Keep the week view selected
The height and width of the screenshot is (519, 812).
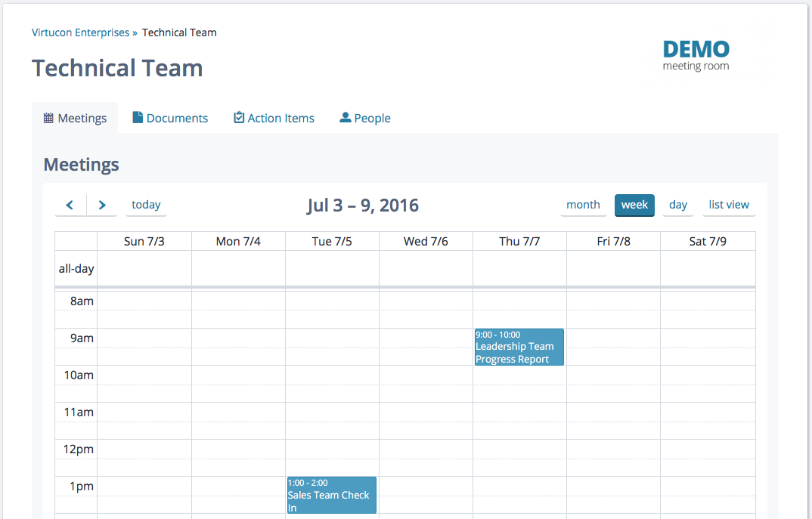click(x=634, y=205)
